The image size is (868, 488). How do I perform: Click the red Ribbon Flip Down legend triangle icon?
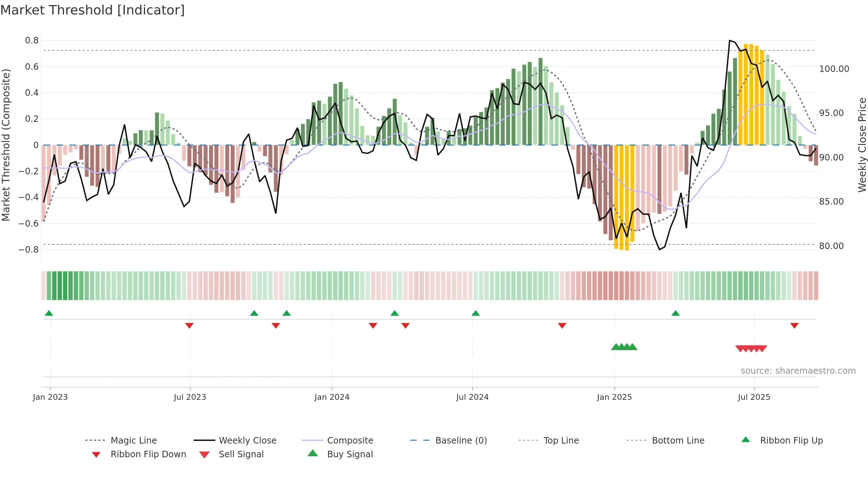pyautogui.click(x=96, y=455)
